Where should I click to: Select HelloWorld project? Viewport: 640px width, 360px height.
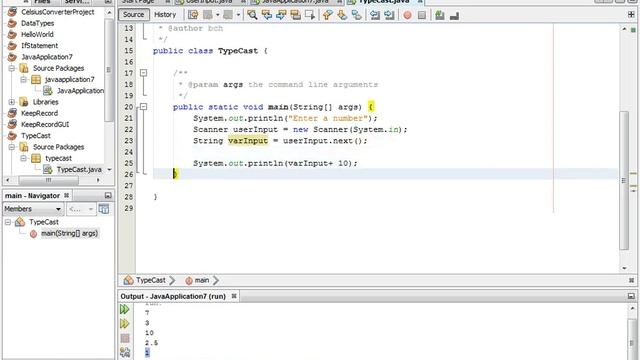[37, 35]
